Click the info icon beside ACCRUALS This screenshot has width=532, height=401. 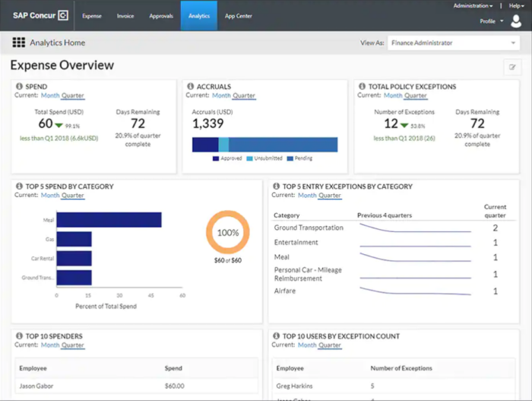tap(191, 87)
